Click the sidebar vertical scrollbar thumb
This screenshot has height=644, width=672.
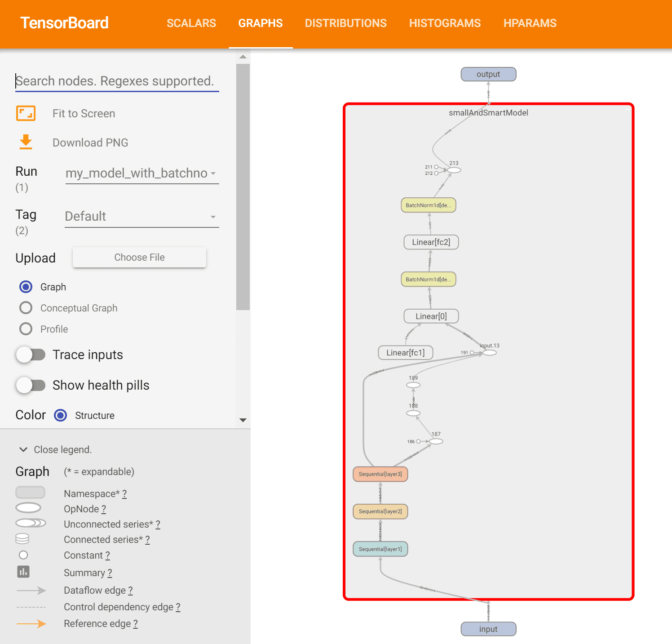[x=243, y=187]
